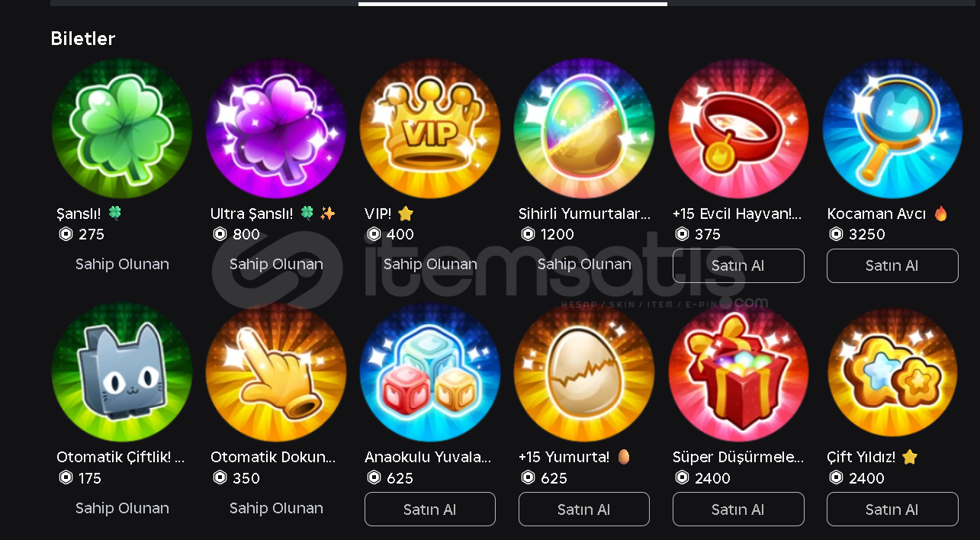980x540 pixels.
Task: Buy the Süper Düşürmele pass for 2400
Action: coord(738,509)
